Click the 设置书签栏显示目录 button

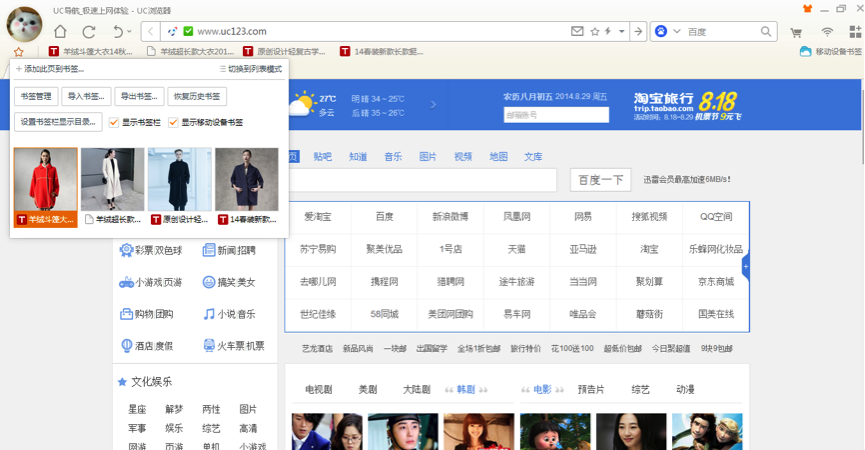pyautogui.click(x=58, y=122)
